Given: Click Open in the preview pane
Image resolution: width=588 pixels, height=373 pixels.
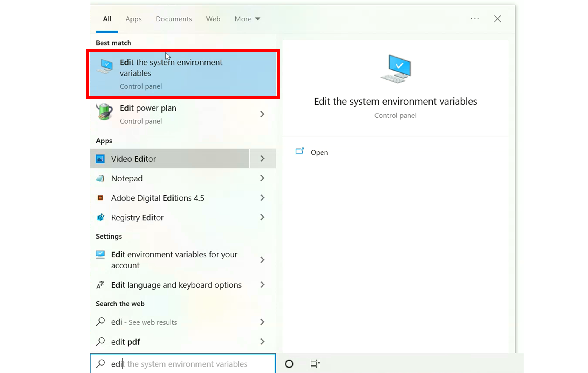Looking at the screenshot, I should click(319, 152).
